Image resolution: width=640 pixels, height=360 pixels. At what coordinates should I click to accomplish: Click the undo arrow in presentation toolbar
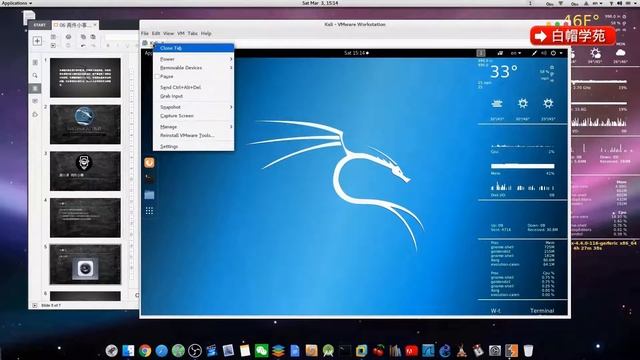(83, 46)
